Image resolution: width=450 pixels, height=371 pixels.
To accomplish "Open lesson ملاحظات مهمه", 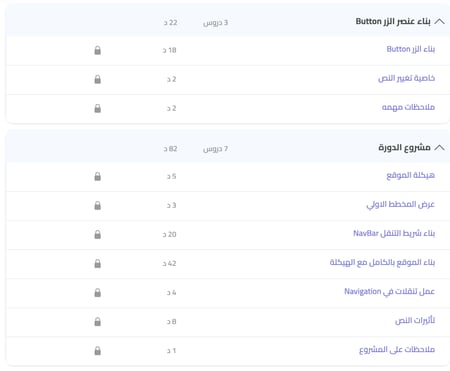I will (x=408, y=107).
